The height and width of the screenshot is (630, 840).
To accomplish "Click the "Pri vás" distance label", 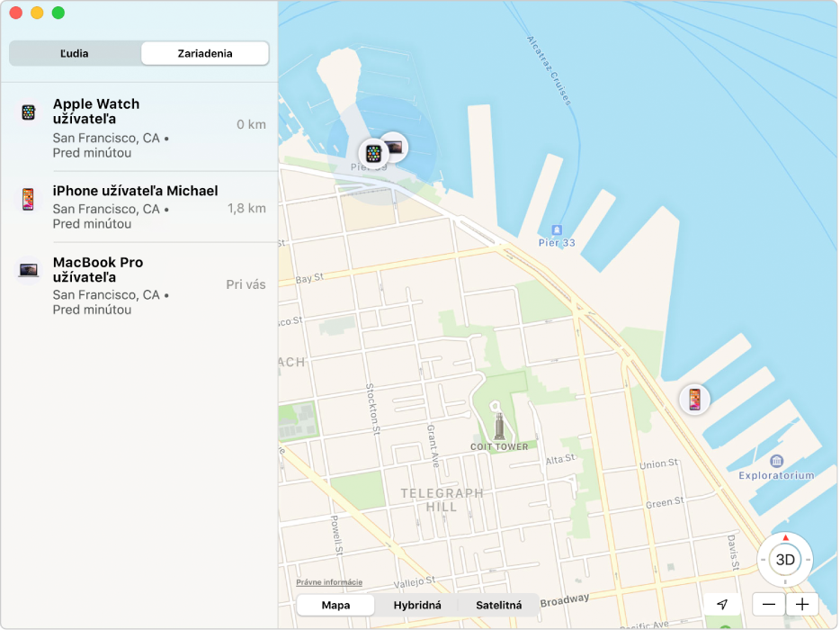I will coord(246,284).
